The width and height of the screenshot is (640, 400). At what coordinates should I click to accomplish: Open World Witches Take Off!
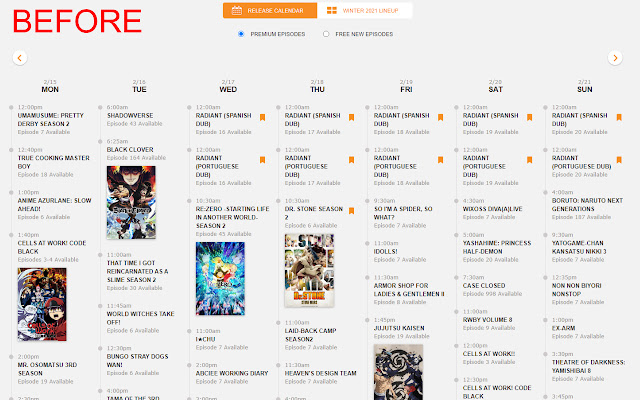pyautogui.click(x=140, y=318)
